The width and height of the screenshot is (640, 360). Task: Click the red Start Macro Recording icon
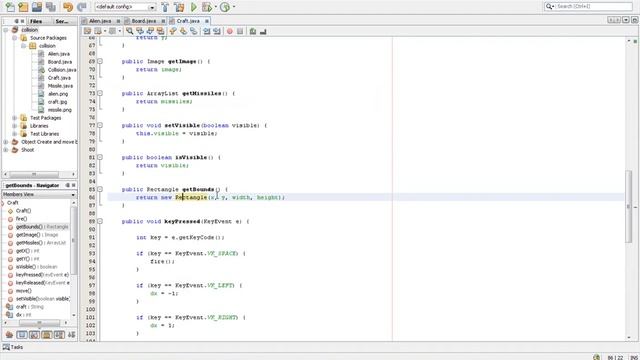pyautogui.click(x=230, y=31)
